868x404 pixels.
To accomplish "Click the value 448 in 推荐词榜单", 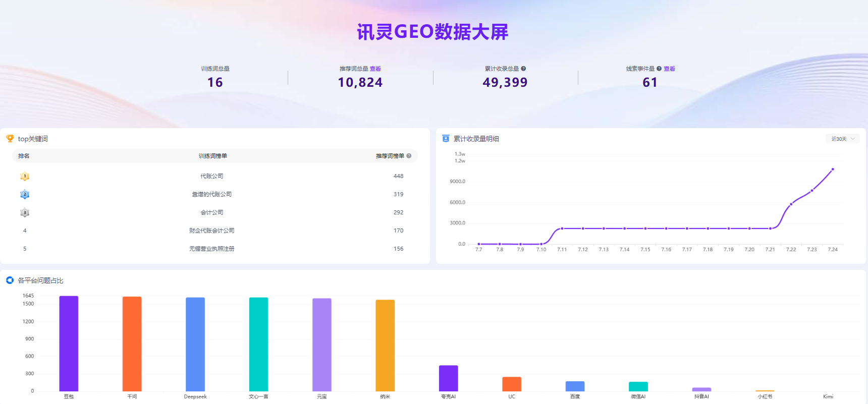I will (399, 176).
